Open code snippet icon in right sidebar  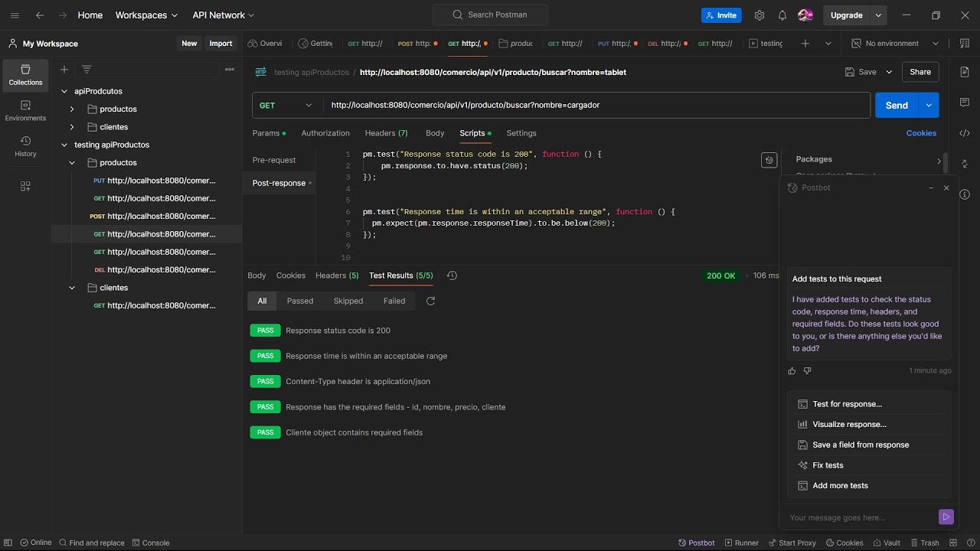[x=965, y=133]
